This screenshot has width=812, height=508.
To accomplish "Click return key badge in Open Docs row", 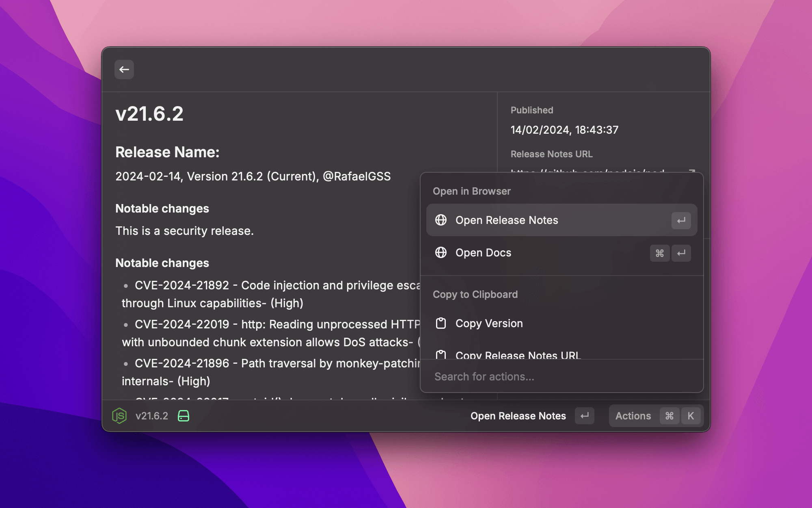I will pyautogui.click(x=681, y=253).
